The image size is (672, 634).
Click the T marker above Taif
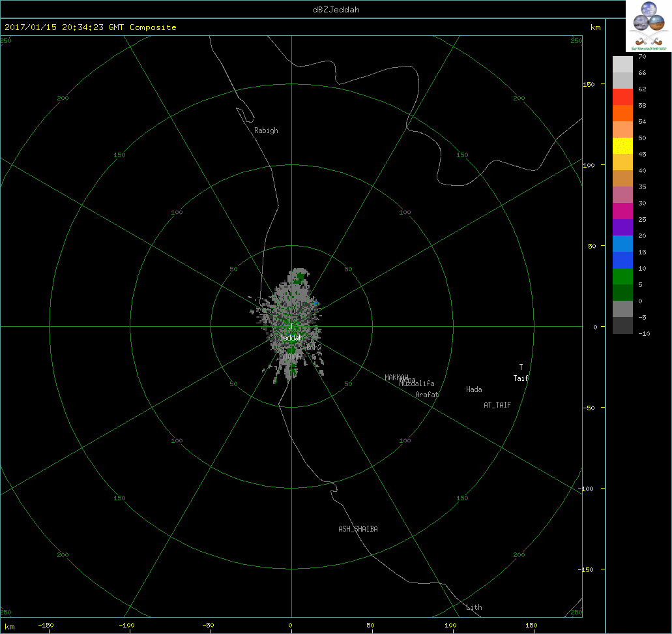[x=521, y=367]
